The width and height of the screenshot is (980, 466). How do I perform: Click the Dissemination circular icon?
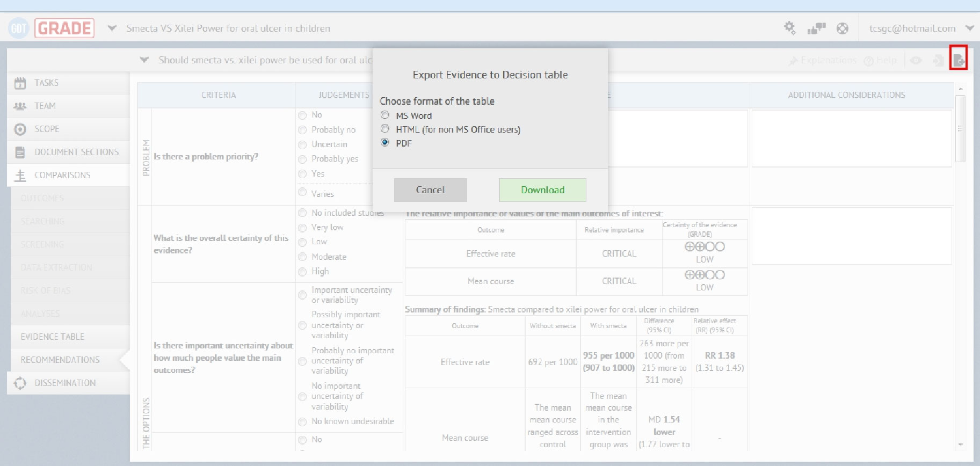pyautogui.click(x=20, y=383)
